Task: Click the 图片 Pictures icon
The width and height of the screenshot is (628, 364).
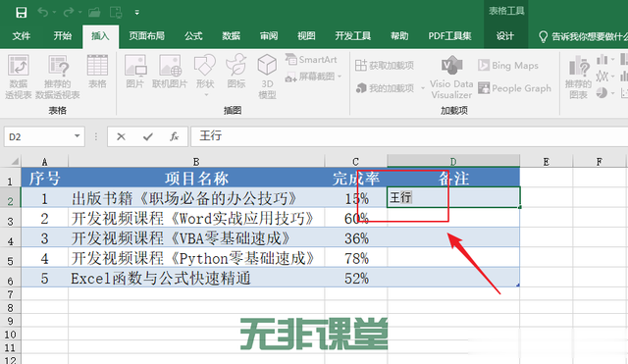Action: [x=135, y=72]
